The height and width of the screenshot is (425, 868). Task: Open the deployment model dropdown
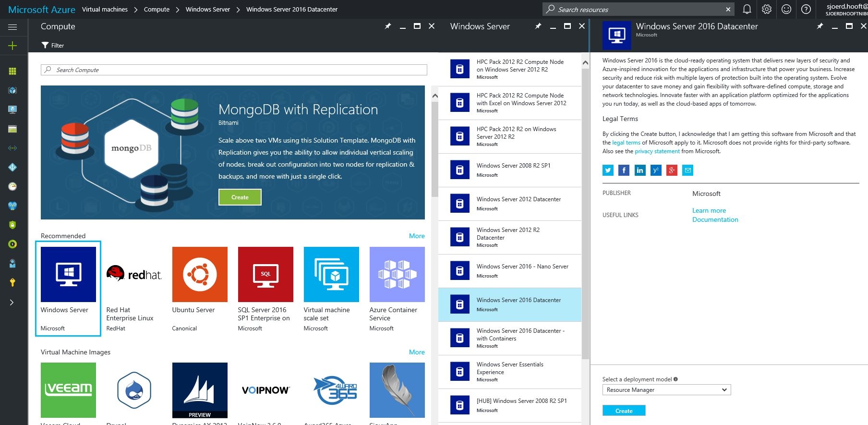(666, 390)
